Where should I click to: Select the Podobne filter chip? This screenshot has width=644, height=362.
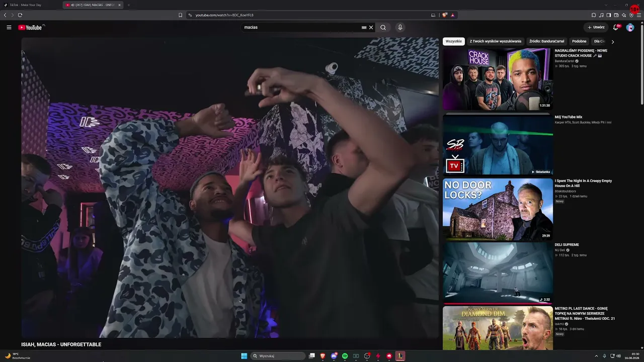click(x=579, y=41)
